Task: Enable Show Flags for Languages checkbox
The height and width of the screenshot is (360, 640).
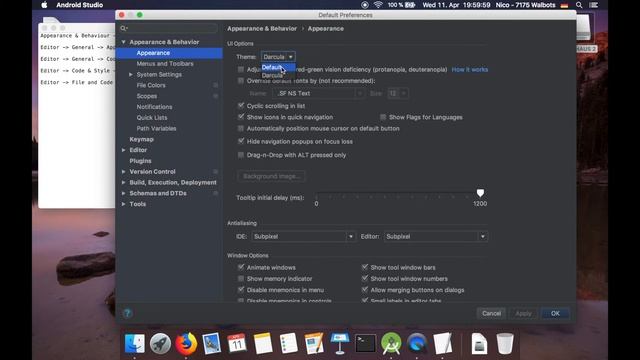Action: tap(383, 117)
